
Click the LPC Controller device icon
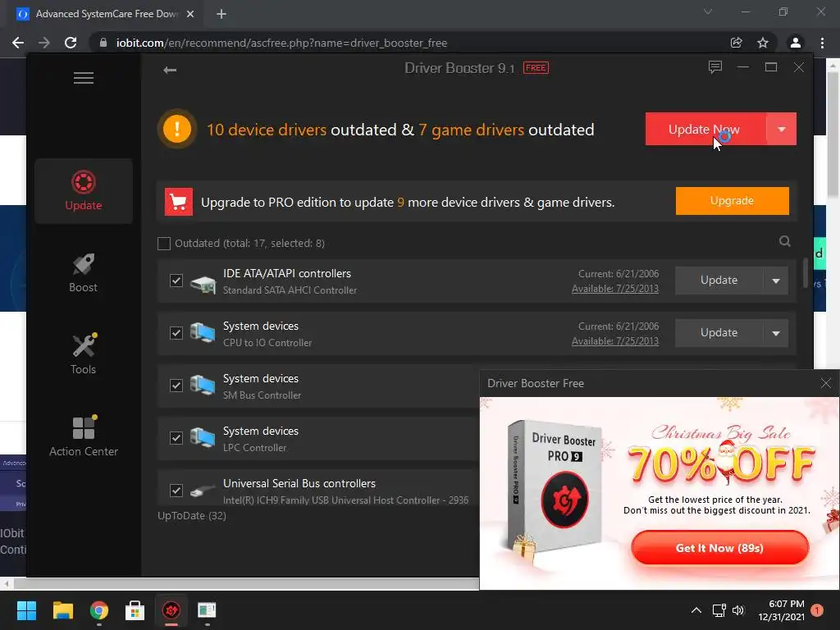point(203,438)
